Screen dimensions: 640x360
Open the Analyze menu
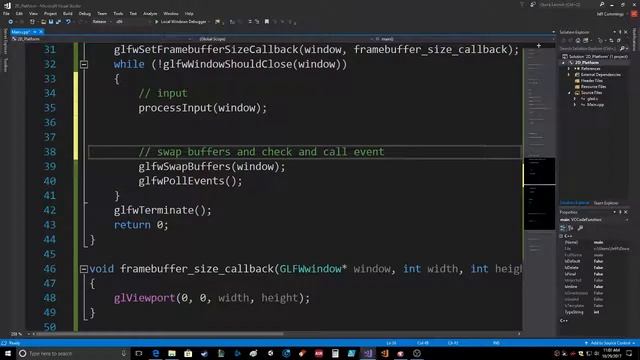pyautogui.click(x=150, y=13)
